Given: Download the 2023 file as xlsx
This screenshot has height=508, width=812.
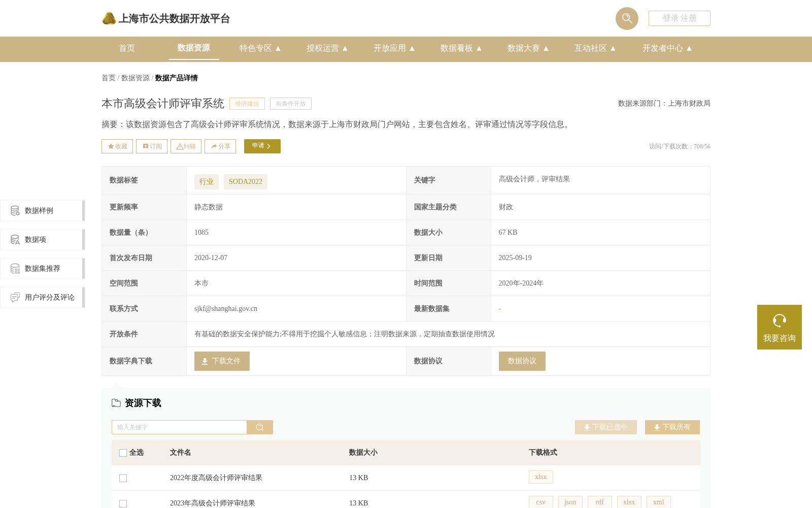Looking at the screenshot, I should tap(629, 502).
